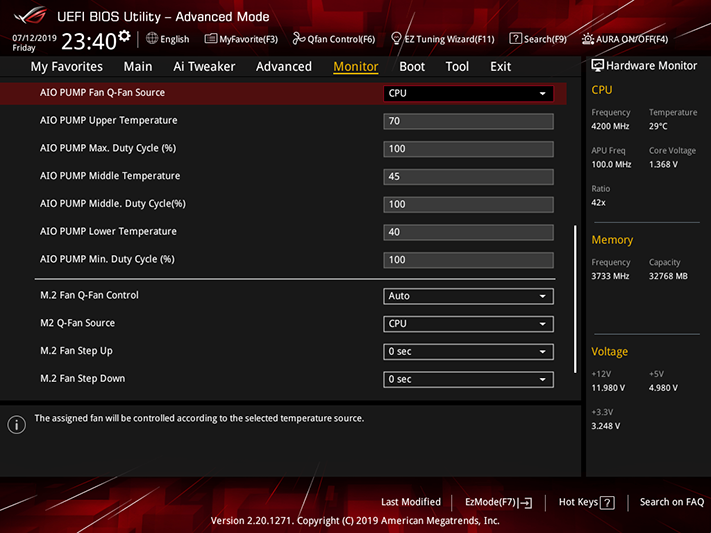Switch to the Main tab
Viewport: 711px width, 533px height.
coord(138,67)
